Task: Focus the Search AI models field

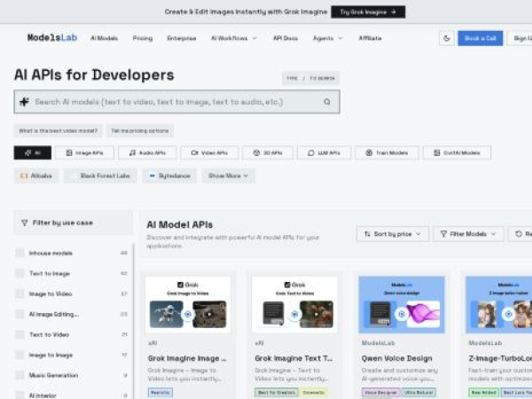Action: point(176,102)
